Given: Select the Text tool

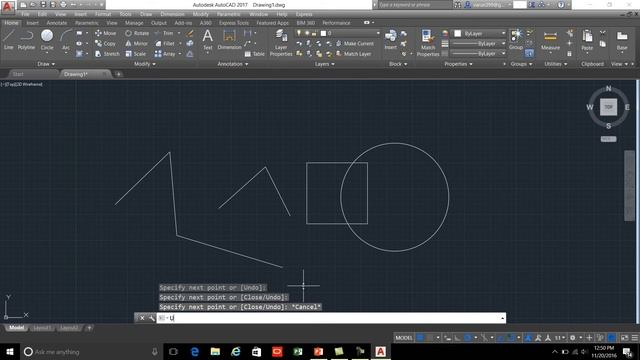Looking at the screenshot, I should coord(208,40).
